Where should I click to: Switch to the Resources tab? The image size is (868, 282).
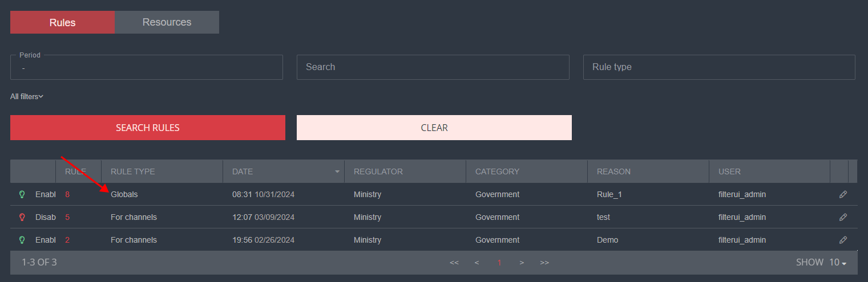pos(167,22)
